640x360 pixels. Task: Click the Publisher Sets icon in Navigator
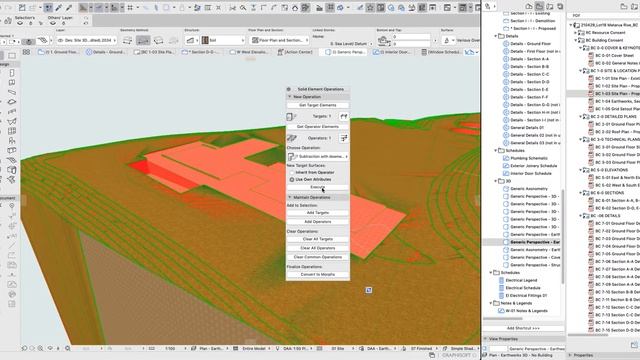coord(560,7)
